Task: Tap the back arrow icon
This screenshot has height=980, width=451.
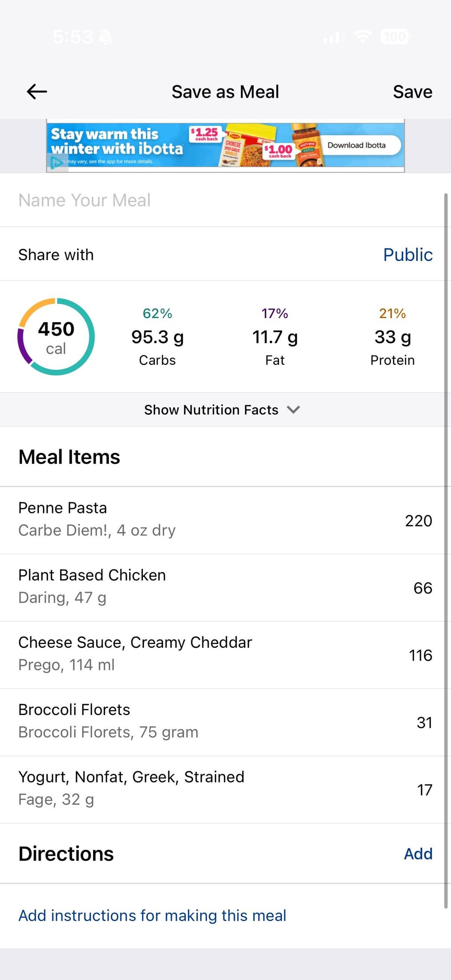Action: [x=37, y=91]
